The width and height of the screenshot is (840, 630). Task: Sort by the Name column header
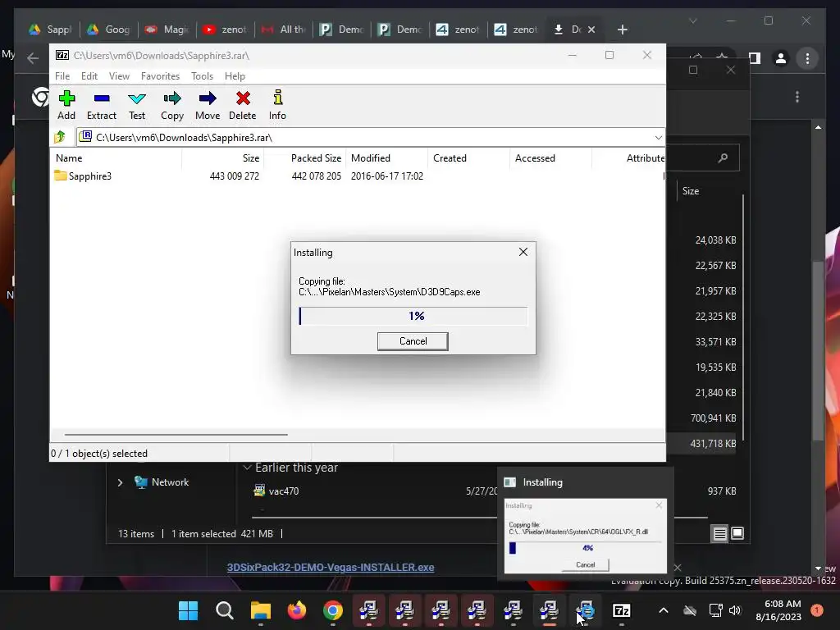coord(69,158)
